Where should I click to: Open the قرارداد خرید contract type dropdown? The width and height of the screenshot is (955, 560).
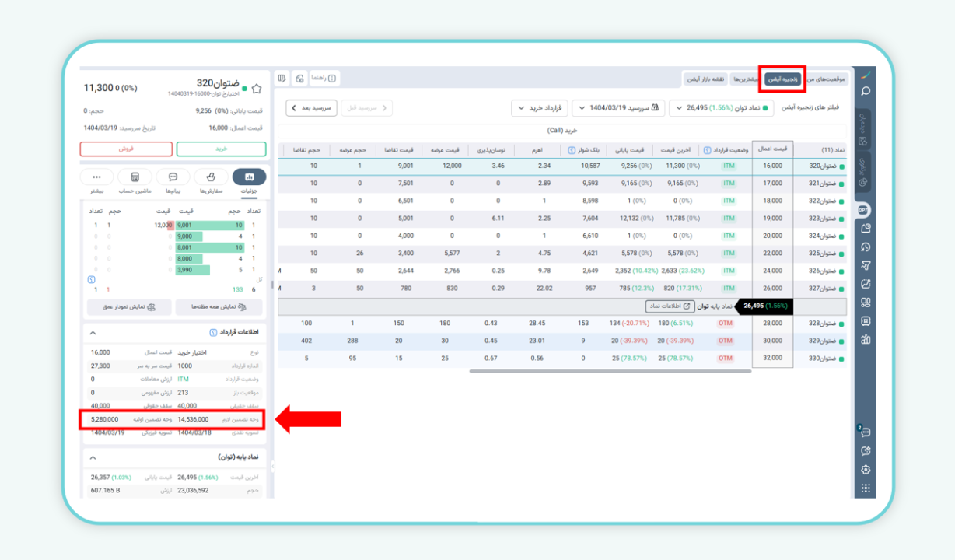point(539,108)
